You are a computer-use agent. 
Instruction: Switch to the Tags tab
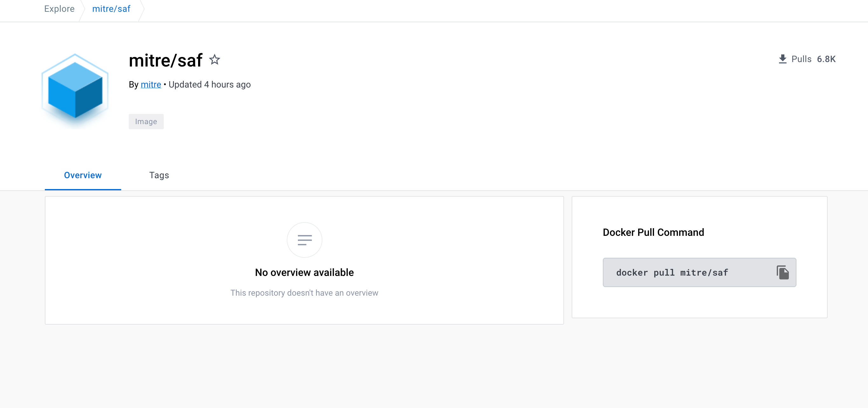[x=159, y=175]
